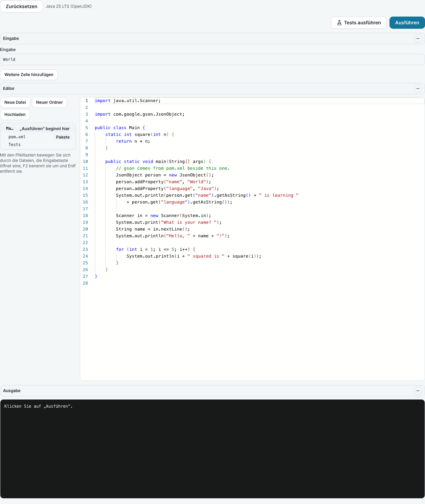The image size is (425, 504).
Task: Add a line with Weitere Zeile hinzufügen
Action: click(x=29, y=75)
